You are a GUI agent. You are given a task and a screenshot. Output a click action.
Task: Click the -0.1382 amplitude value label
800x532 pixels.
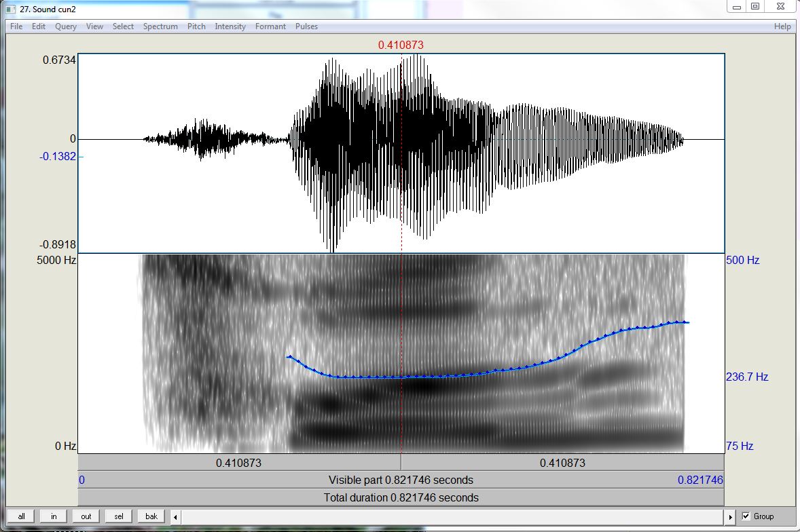pyautogui.click(x=58, y=156)
